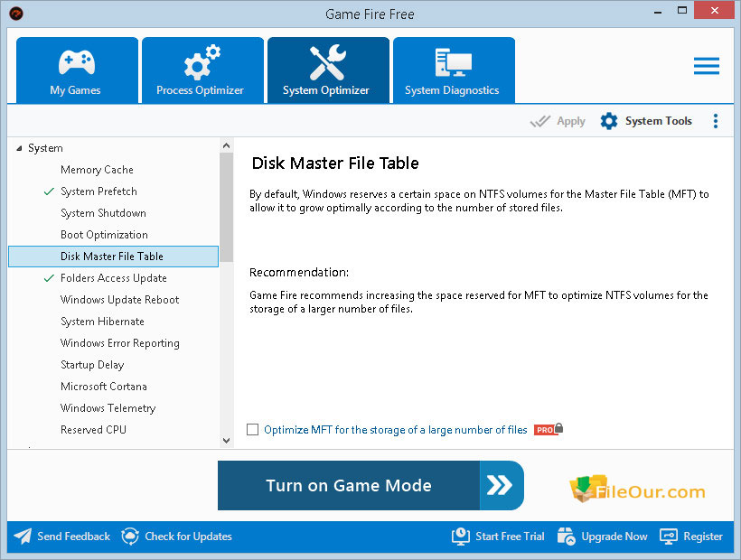This screenshot has height=560, width=741.
Task: Click the green checkmark beside Folders Access Update
Action: click(49, 278)
